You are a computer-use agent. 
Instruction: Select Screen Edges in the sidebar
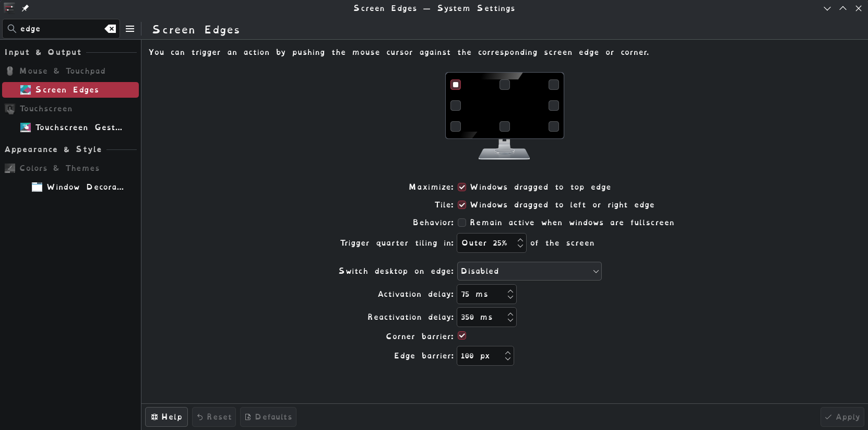pos(70,90)
